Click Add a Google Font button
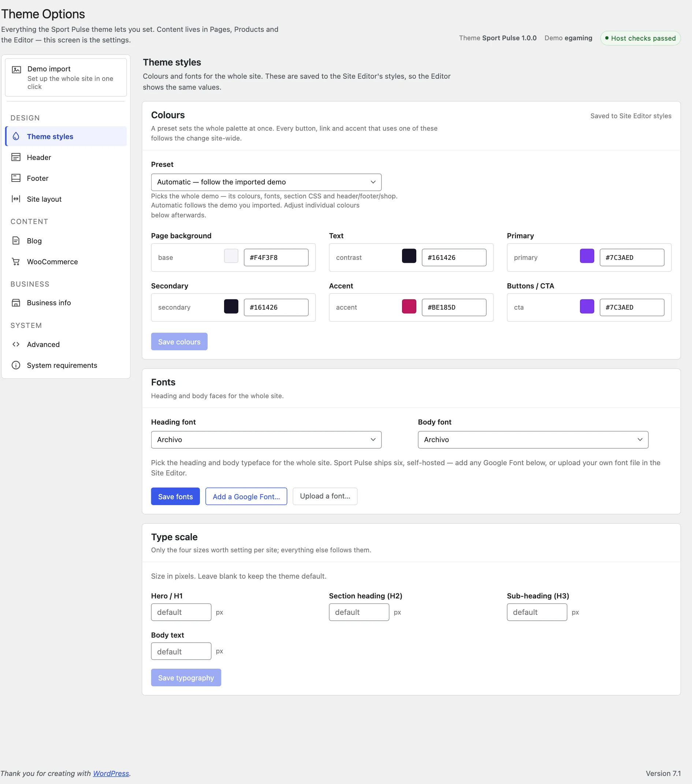 246,496
